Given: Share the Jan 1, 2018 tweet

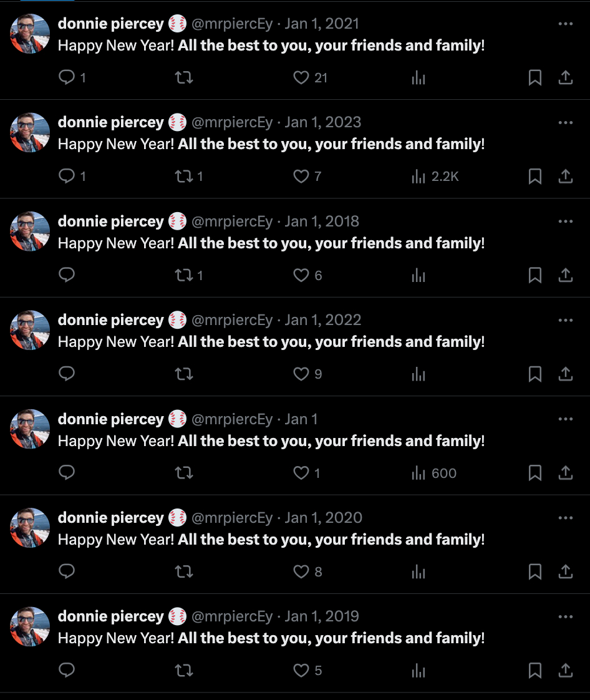Looking at the screenshot, I should 565,275.
